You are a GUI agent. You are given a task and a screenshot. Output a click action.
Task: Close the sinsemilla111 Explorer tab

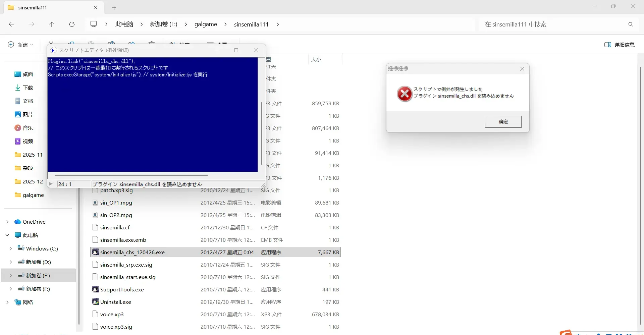point(95,7)
